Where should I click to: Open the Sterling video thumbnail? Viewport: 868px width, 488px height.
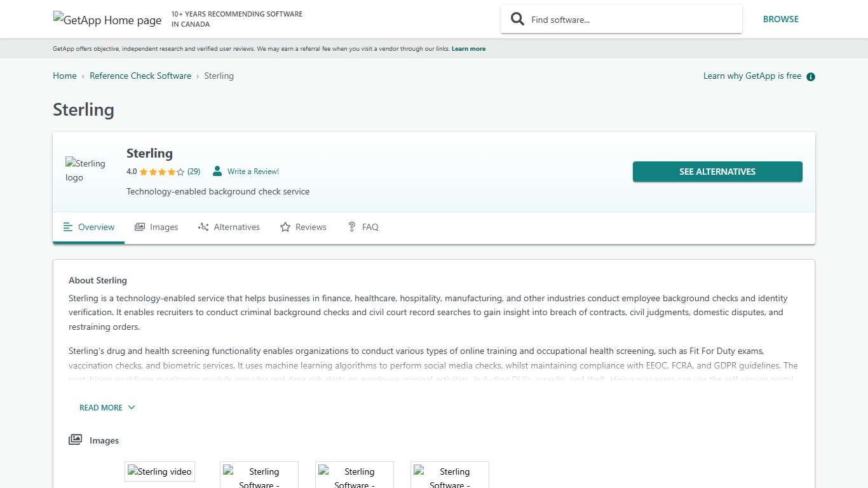[159, 471]
